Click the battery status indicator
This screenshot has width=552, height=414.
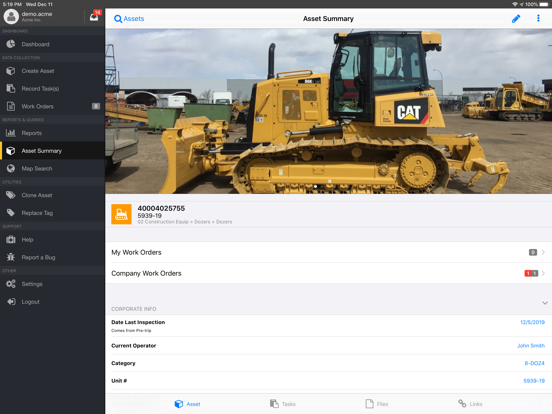[x=544, y=4]
